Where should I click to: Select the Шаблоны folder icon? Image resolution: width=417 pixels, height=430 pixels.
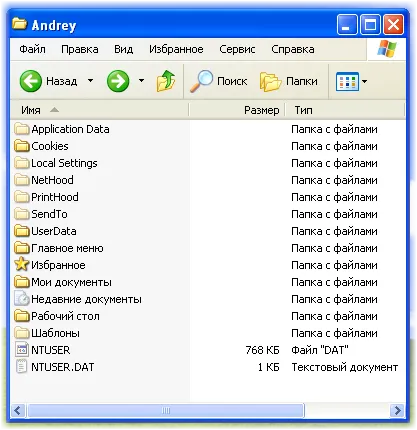pyautogui.click(x=22, y=333)
